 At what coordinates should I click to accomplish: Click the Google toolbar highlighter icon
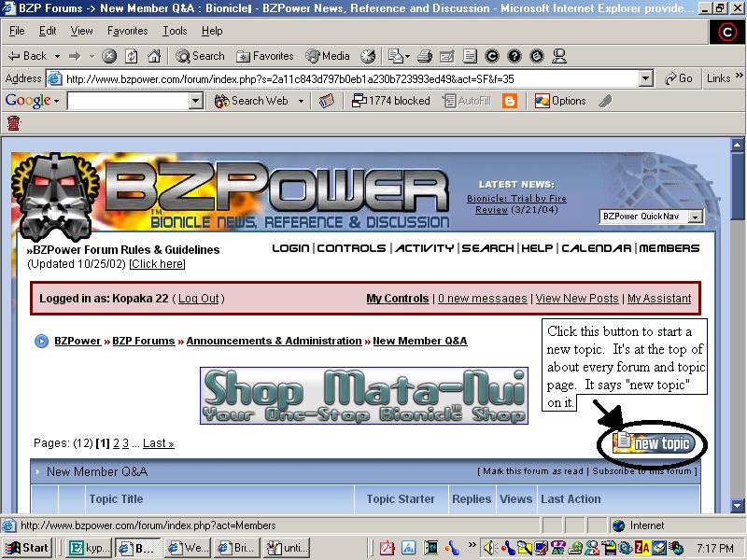coord(605,101)
